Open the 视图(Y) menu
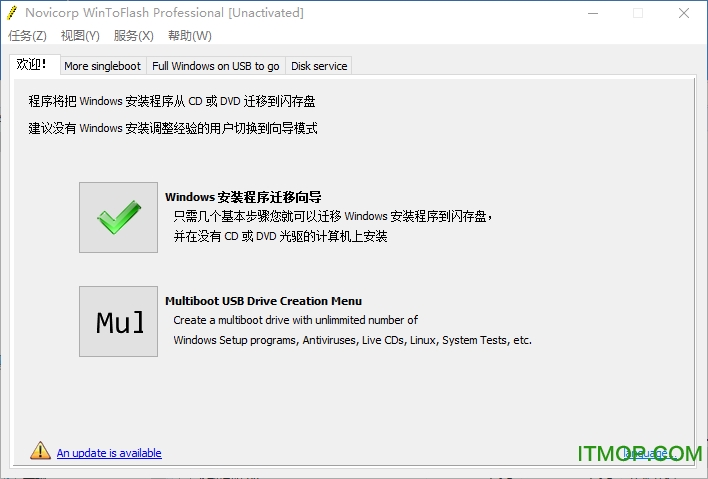 (x=80, y=36)
